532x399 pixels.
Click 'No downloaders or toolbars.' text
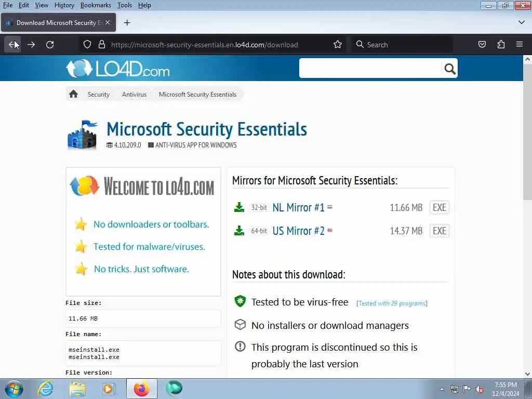151,224
